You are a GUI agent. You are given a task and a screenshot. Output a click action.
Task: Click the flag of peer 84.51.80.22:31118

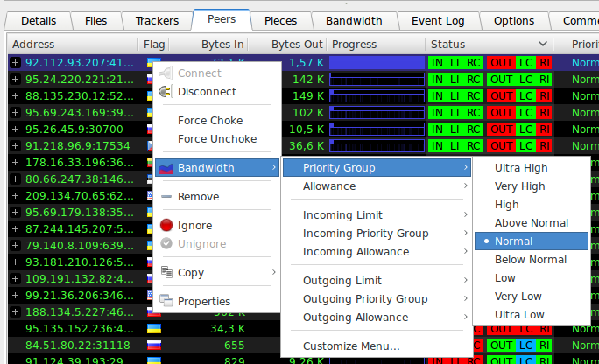(154, 346)
